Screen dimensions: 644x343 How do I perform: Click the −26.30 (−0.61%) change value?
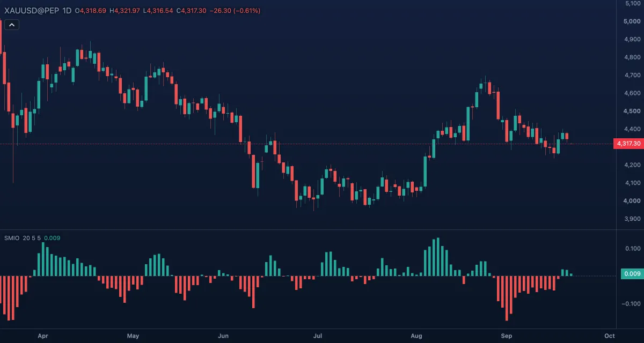(x=236, y=10)
